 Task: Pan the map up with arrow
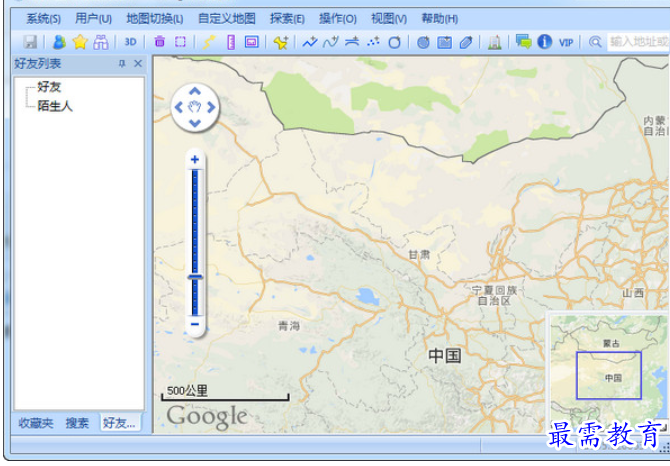195,91
